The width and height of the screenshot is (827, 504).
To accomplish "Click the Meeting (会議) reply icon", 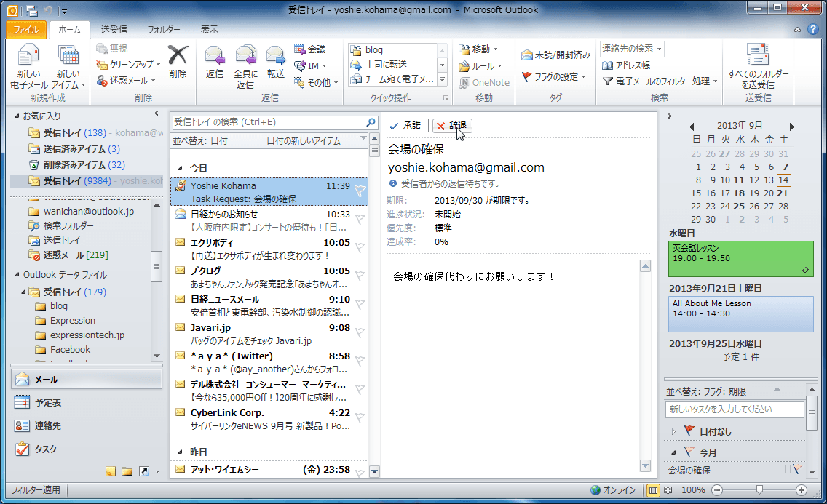I will coord(300,49).
